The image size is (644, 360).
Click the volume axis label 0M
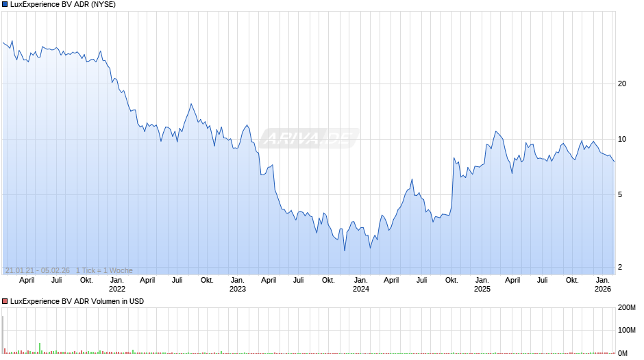(x=623, y=353)
